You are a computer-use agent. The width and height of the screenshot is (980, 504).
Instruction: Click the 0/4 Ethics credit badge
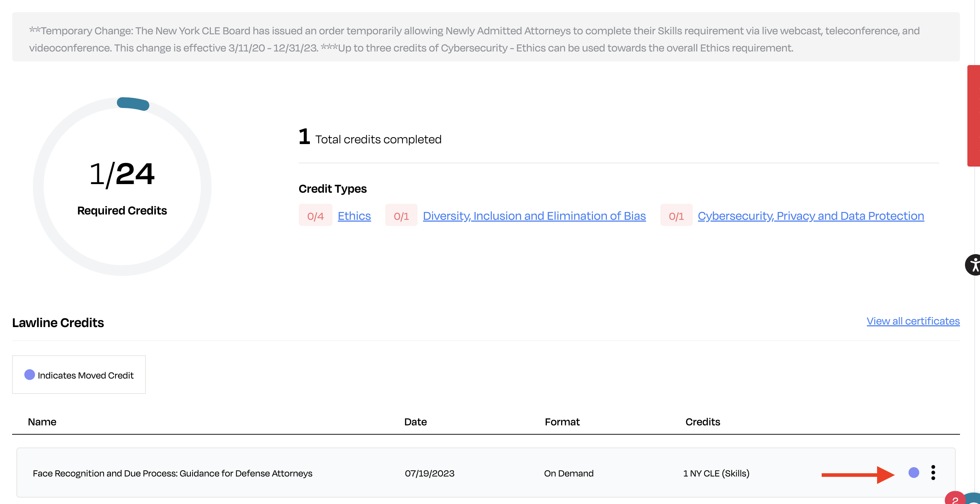pyautogui.click(x=315, y=215)
